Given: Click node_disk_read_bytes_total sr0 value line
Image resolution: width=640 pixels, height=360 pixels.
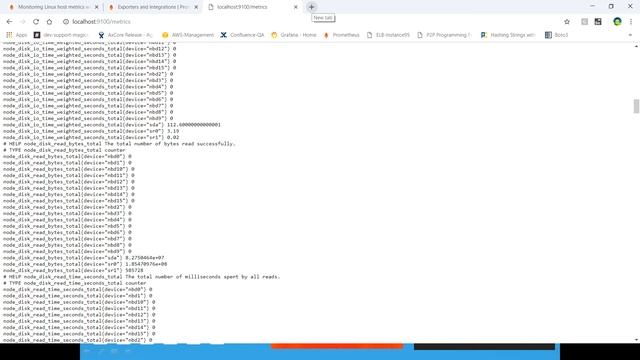Looking at the screenshot, I should pyautogui.click(x=85, y=264).
